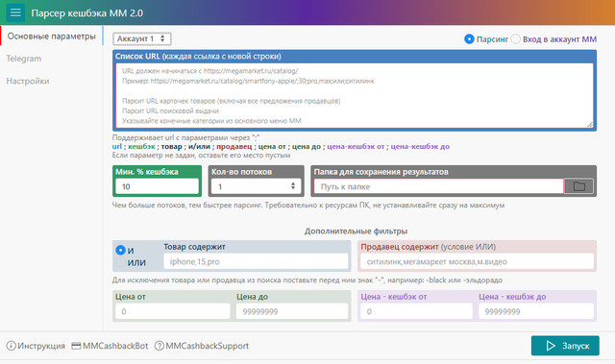
Task: Click the red продавец parameter word
Action: [x=234, y=146]
